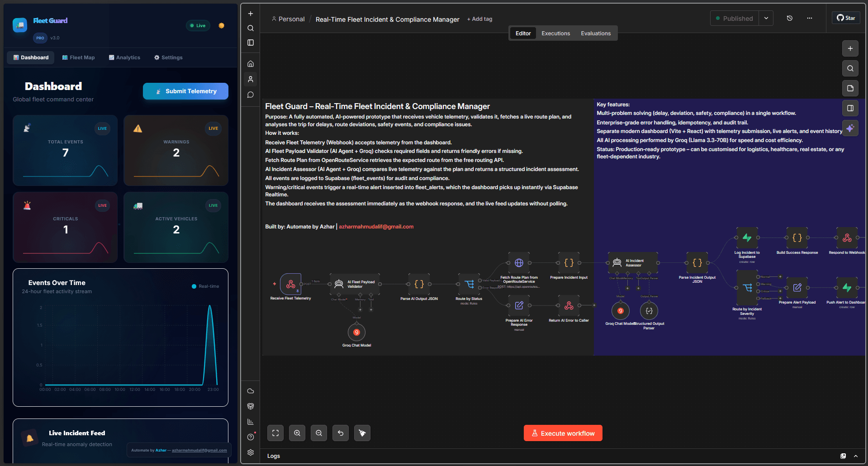Select the Total Events card
Image resolution: width=868 pixels, height=466 pixels.
[x=65, y=150]
